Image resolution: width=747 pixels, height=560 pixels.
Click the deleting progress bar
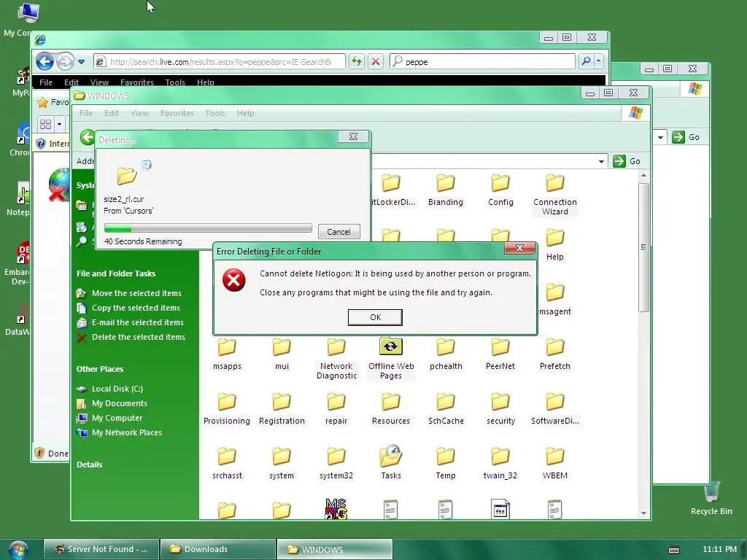208,228
